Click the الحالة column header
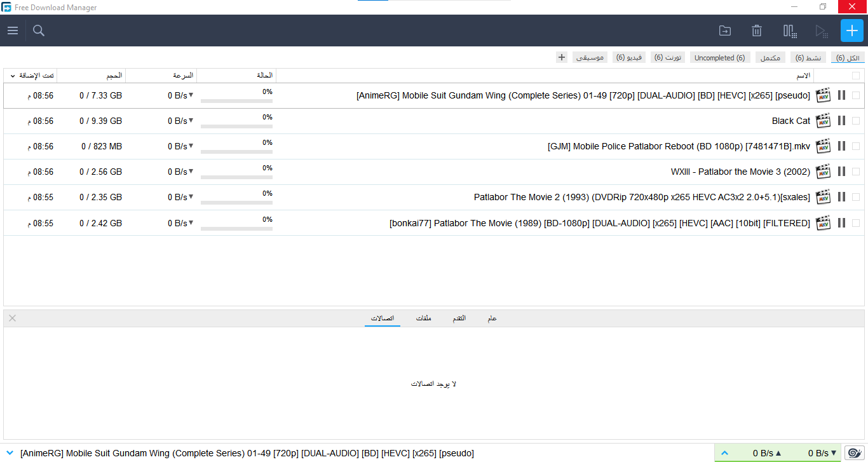Image resolution: width=868 pixels, height=462 pixels. (236, 76)
